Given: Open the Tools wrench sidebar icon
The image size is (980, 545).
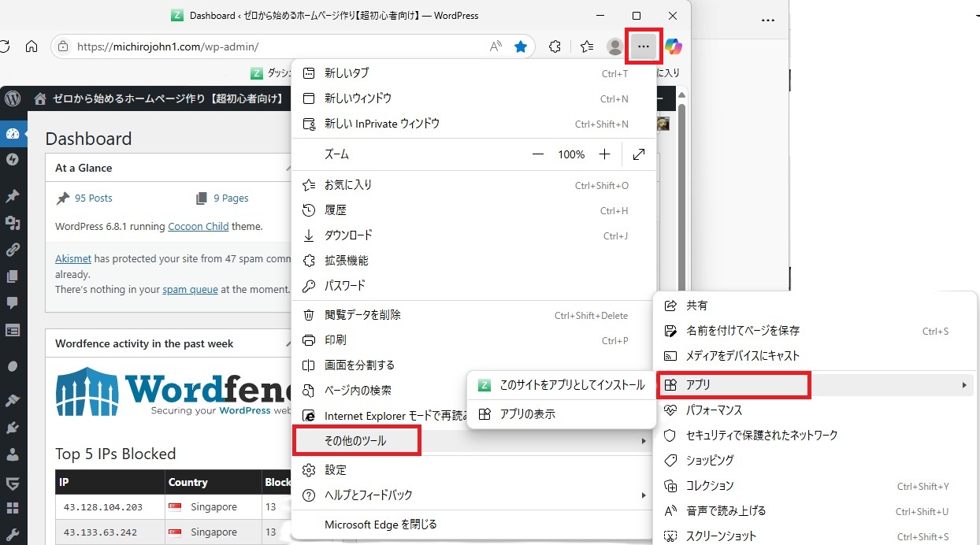Looking at the screenshot, I should (13, 534).
